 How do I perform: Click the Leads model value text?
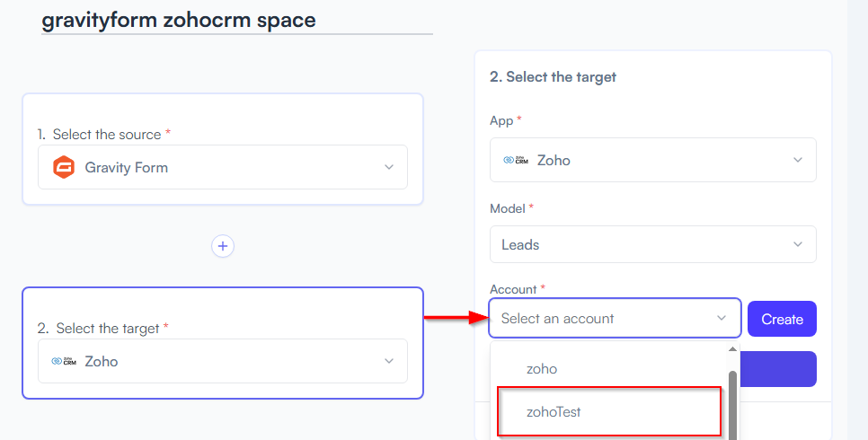click(519, 244)
